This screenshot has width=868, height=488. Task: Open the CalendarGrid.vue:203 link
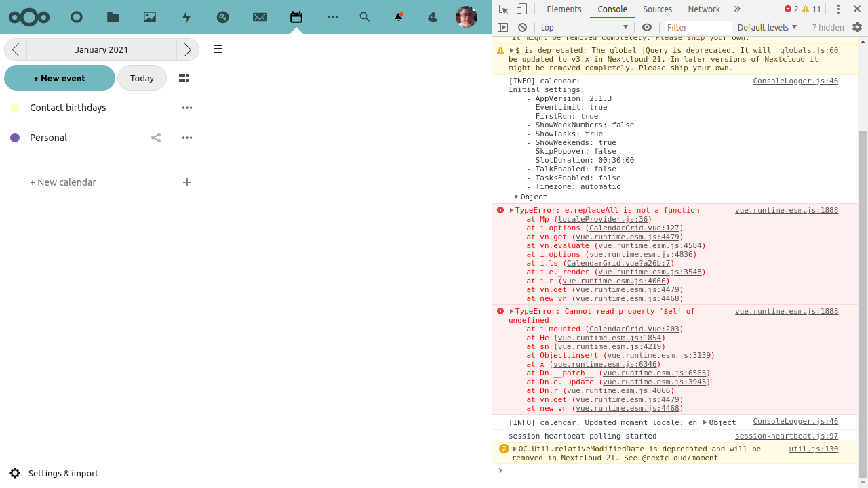pyautogui.click(x=635, y=329)
